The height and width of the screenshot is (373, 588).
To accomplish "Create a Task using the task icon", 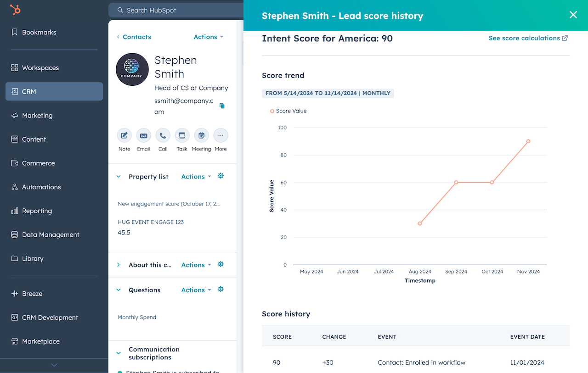I will (x=182, y=136).
